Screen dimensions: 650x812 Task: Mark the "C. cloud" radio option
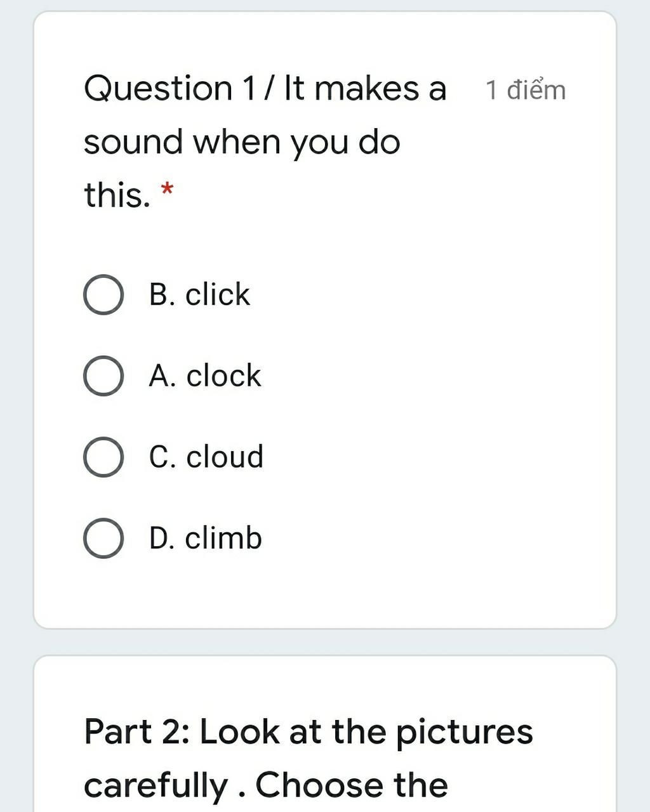(x=103, y=457)
